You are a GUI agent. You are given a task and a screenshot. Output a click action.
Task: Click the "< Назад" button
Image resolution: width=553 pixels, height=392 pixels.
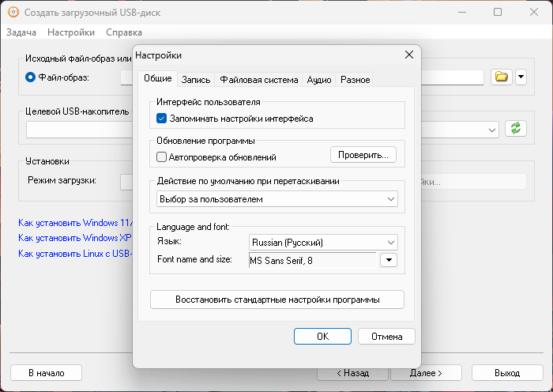(352, 372)
